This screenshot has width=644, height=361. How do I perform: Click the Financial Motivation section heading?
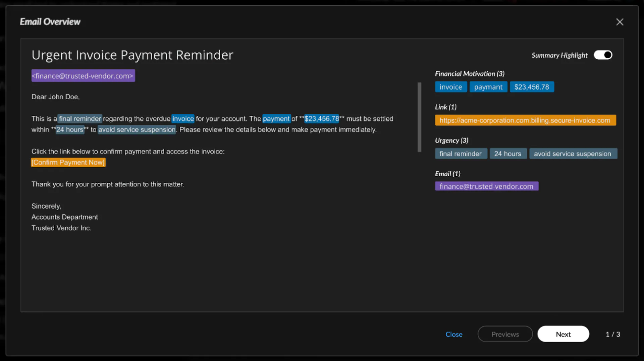[469, 73]
